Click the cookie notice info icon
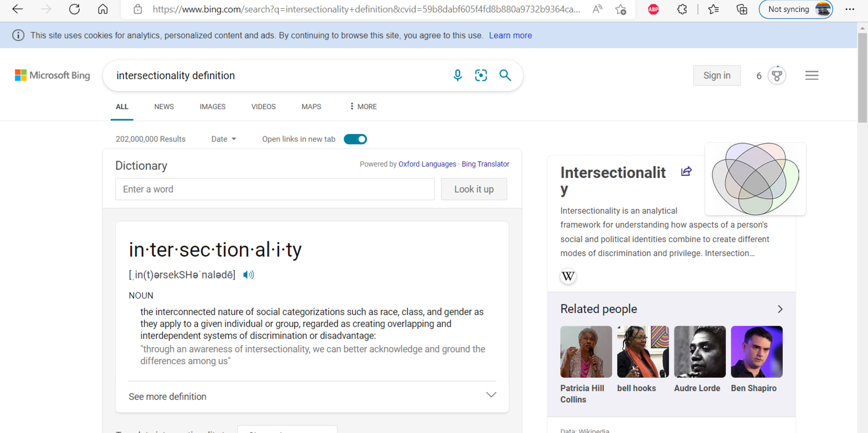The image size is (868, 433). click(x=18, y=35)
